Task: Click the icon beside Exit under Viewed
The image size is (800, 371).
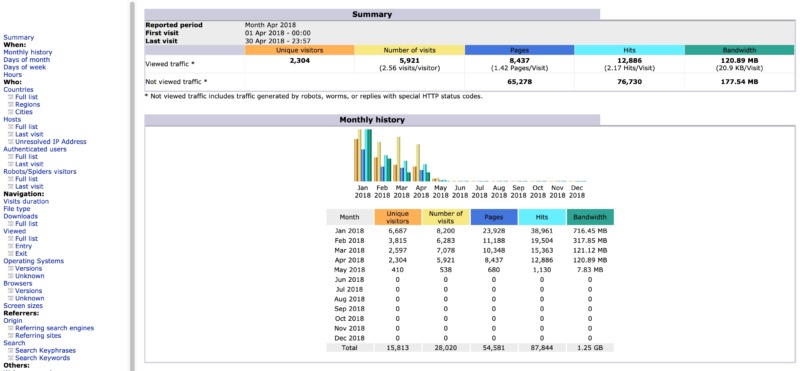Action: pos(11,254)
